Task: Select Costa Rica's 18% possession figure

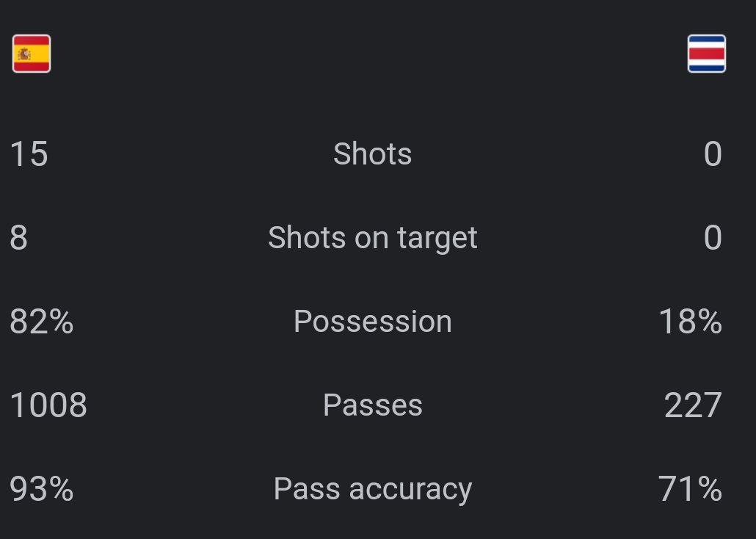Action: tap(690, 322)
